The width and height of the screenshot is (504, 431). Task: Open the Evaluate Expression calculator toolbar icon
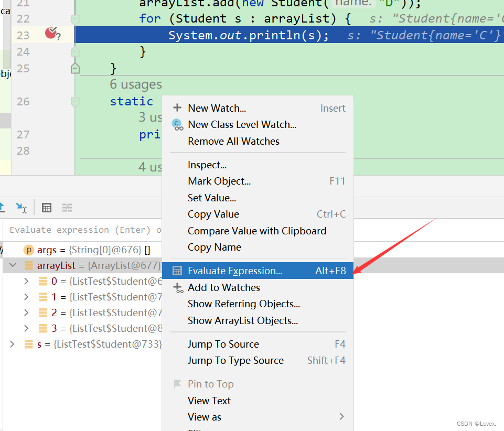tap(47, 208)
